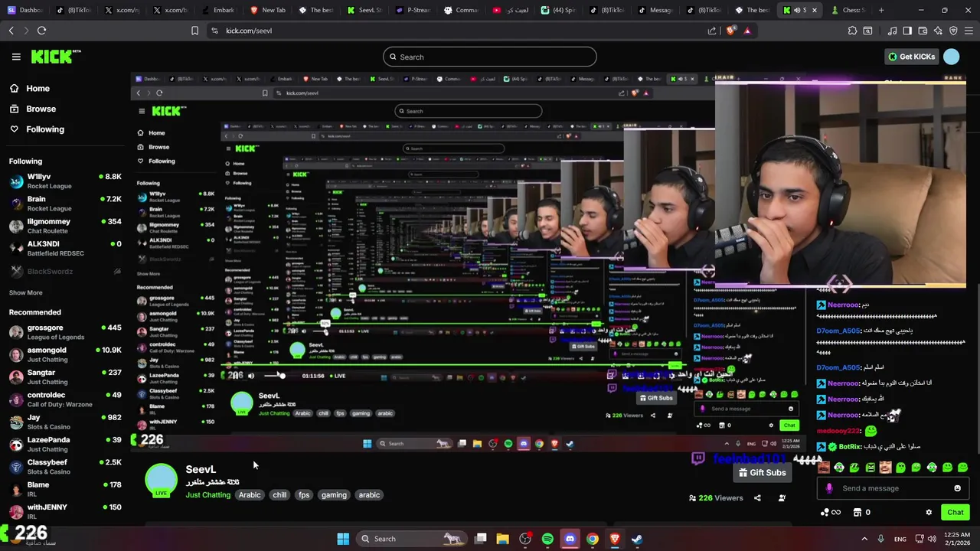Screen dimensions: 980x551
Task: Open the extensions puzzle icon
Action: click(x=852, y=31)
